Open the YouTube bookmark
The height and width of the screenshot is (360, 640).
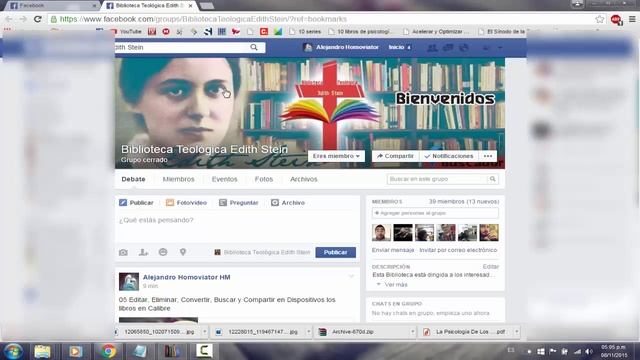click(x=126, y=31)
